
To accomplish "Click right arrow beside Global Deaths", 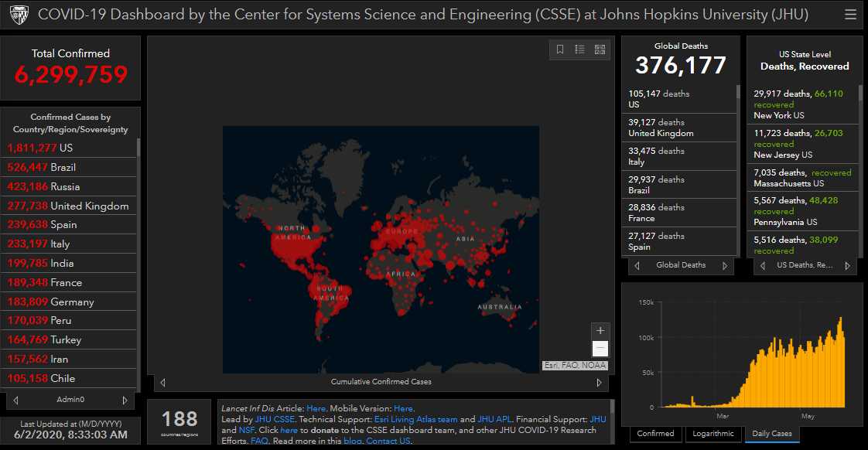I will [725, 265].
